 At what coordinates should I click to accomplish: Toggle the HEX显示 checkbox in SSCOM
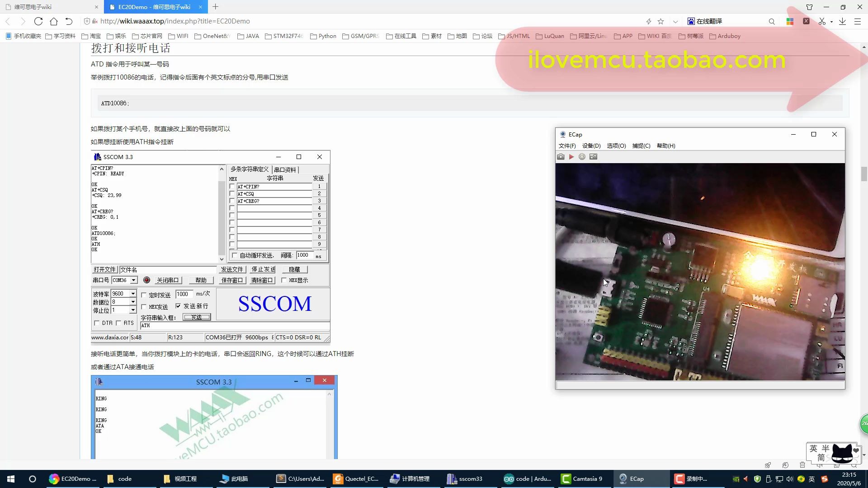pos(284,280)
